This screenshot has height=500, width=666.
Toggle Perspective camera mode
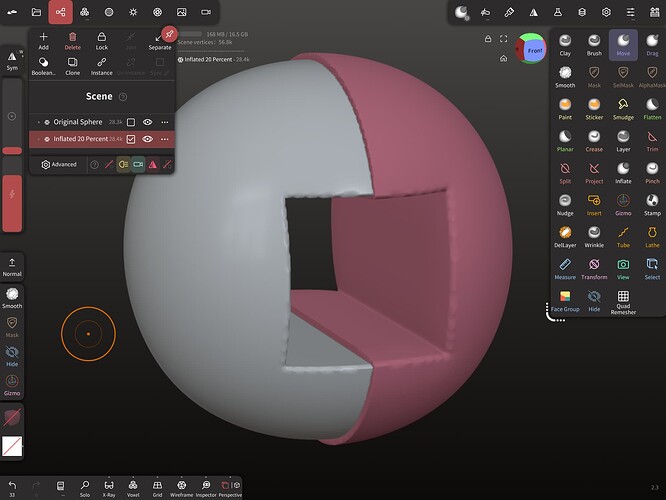[x=230, y=488]
